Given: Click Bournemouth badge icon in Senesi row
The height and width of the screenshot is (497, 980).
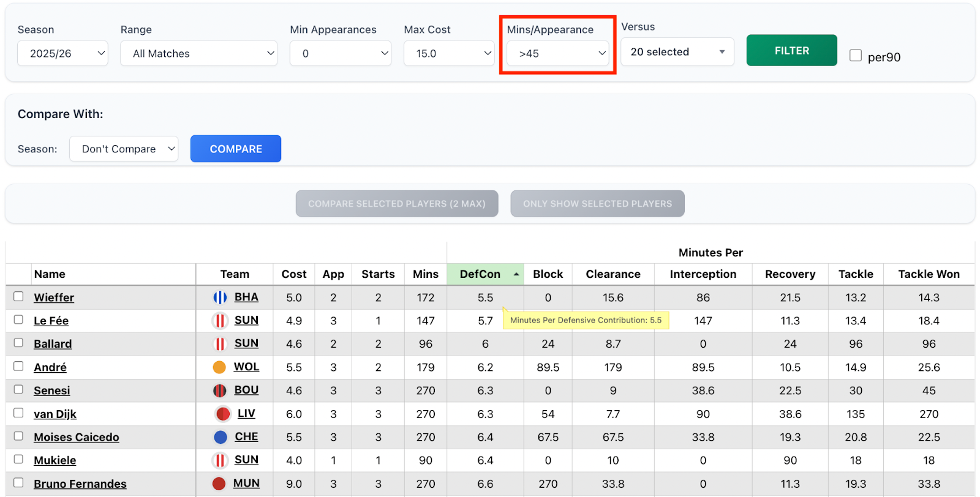Looking at the screenshot, I should 220,390.
